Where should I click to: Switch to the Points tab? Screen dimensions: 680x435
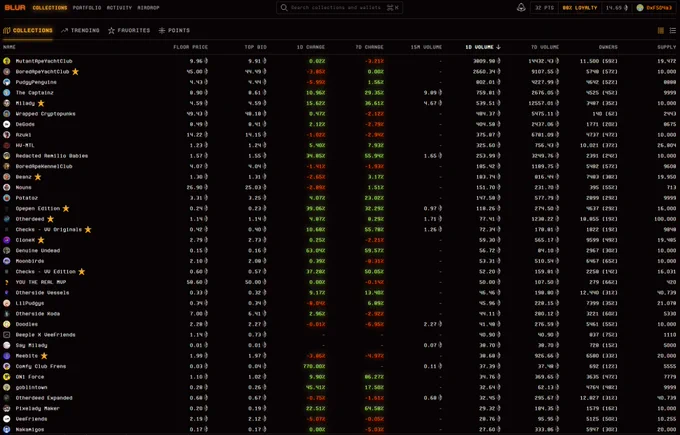[174, 30]
